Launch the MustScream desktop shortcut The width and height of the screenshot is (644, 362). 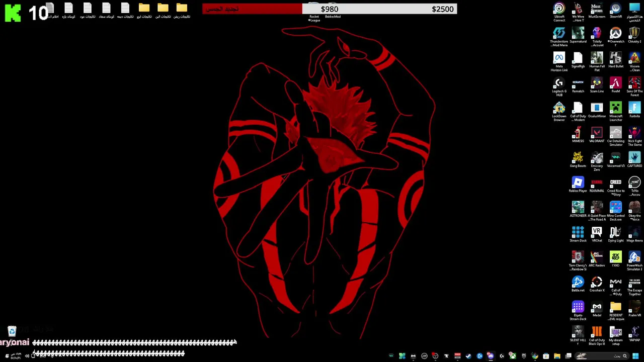597,11
